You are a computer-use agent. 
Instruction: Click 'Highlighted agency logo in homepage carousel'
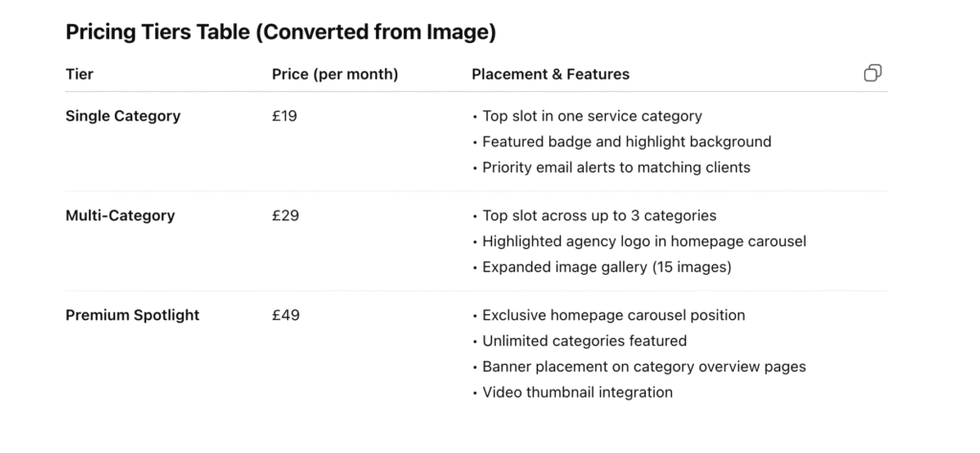pos(644,241)
